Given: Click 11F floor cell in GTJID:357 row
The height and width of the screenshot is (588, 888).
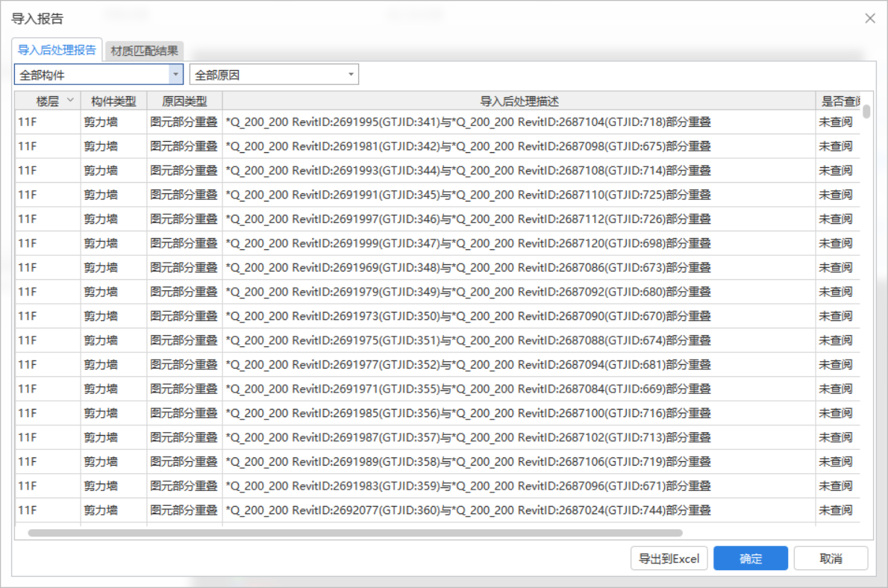Looking at the screenshot, I should 48,437.
